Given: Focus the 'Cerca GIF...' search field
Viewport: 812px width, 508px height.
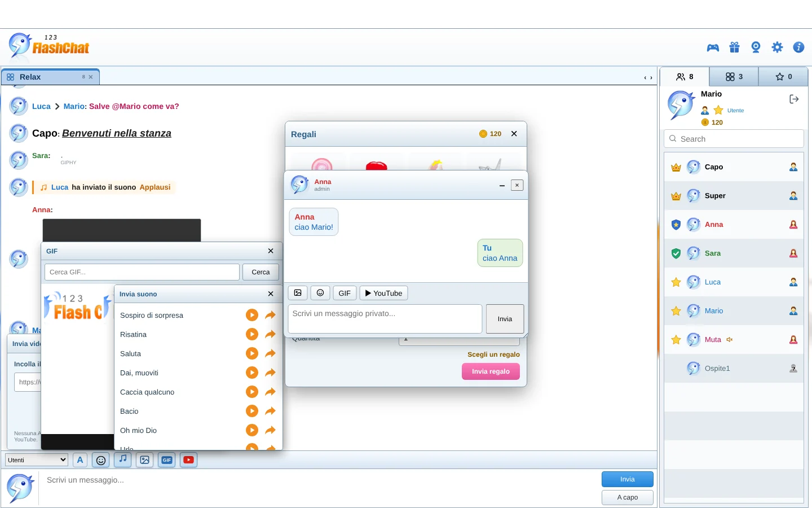Looking at the screenshot, I should (142, 272).
